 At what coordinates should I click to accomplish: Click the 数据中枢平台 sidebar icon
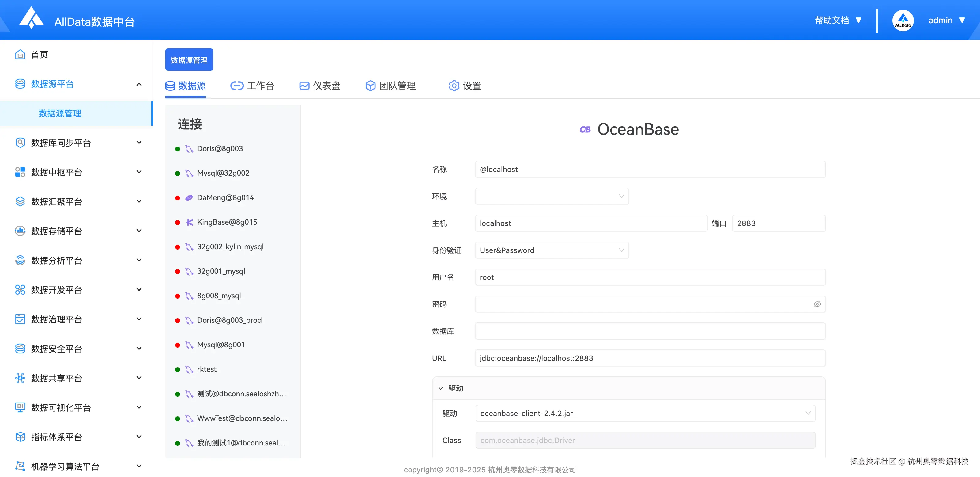(x=20, y=172)
